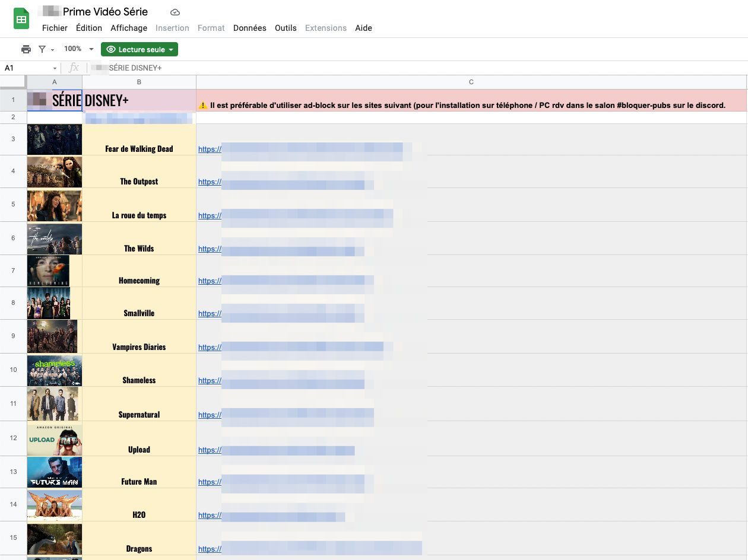Open the Fichier menu
Viewport: 748px width, 560px height.
(55, 28)
